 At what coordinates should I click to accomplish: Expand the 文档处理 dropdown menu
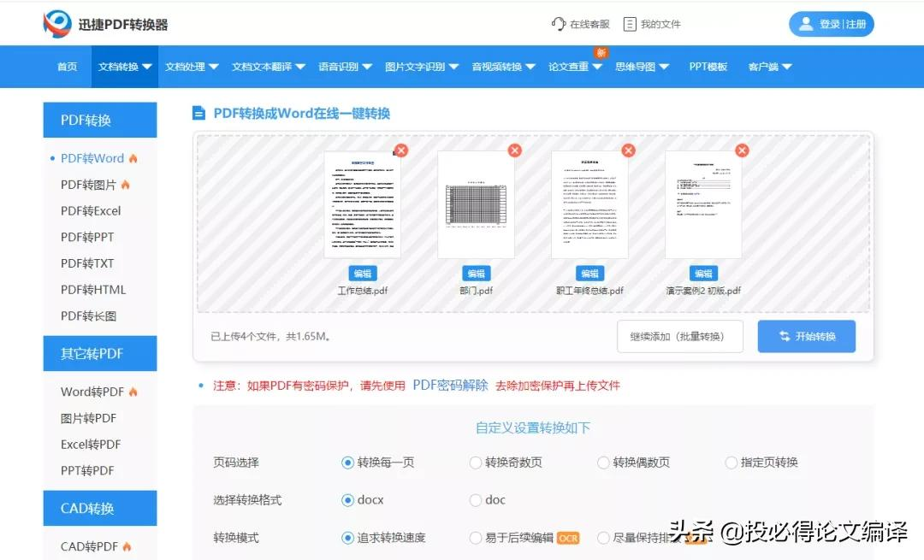[190, 66]
